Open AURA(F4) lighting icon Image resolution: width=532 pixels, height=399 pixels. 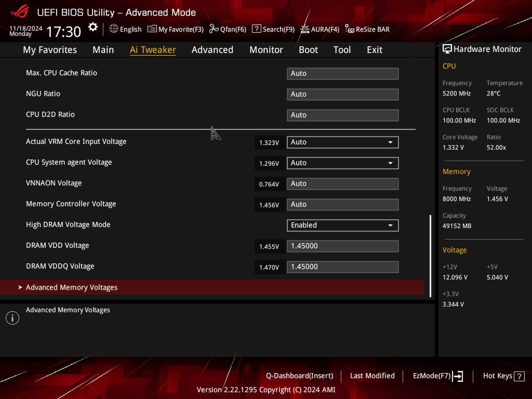[x=304, y=29]
